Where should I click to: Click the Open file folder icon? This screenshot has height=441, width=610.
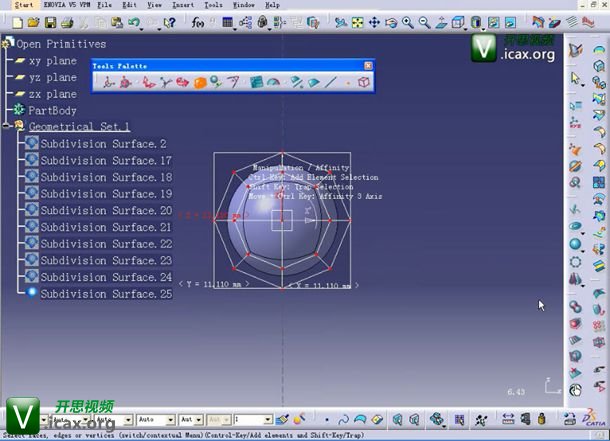point(33,22)
